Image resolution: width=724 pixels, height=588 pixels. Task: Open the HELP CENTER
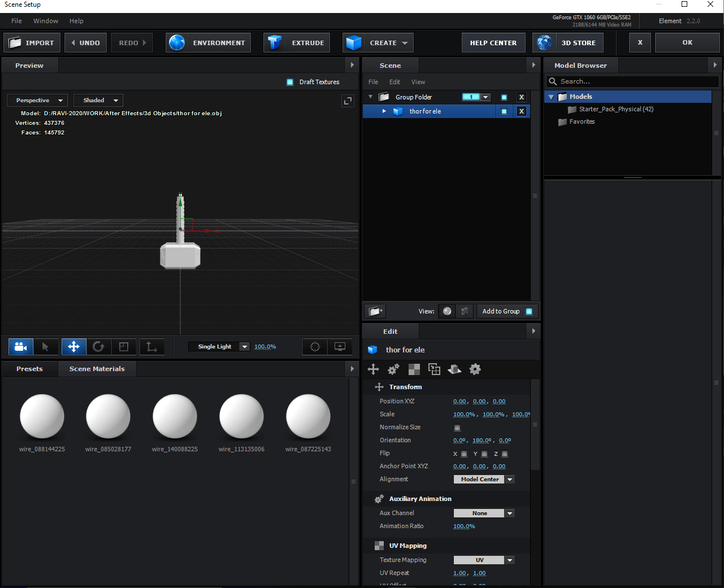click(493, 43)
